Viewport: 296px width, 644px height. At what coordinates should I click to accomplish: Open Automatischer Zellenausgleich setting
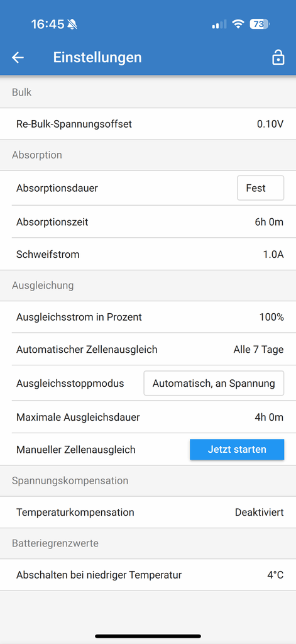point(148,350)
